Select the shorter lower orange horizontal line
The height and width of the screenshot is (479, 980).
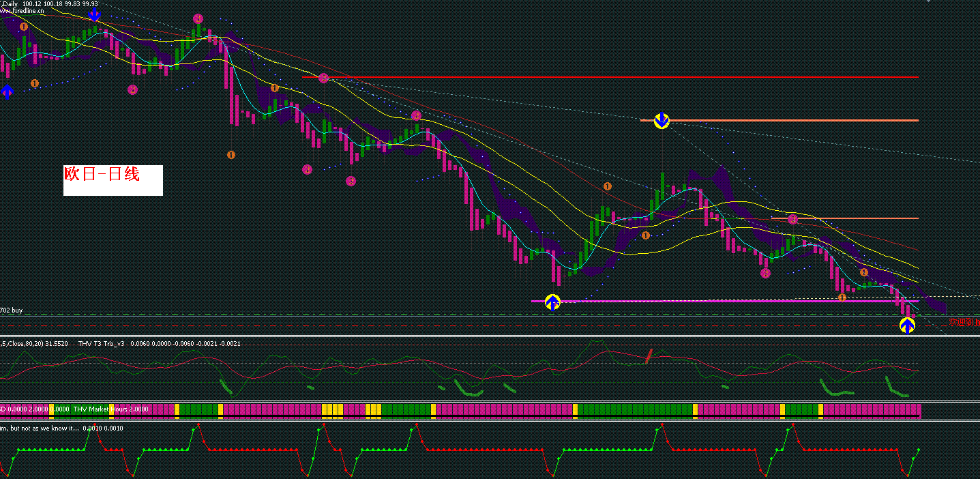tap(845, 218)
